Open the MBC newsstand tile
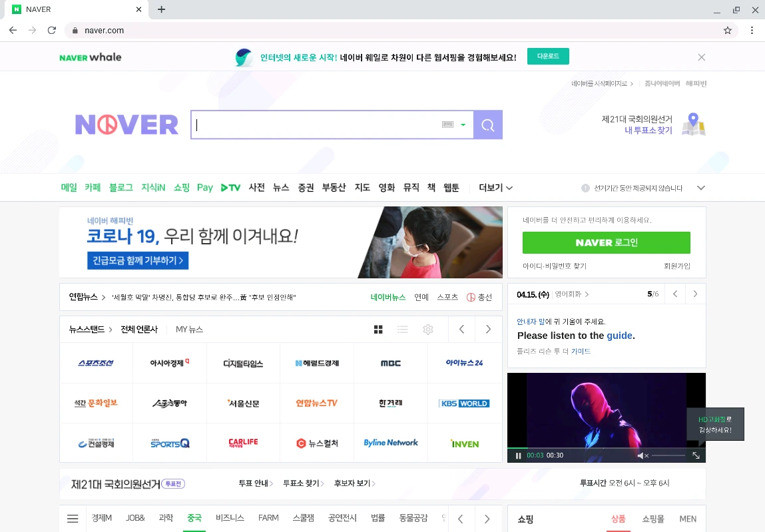 click(391, 363)
